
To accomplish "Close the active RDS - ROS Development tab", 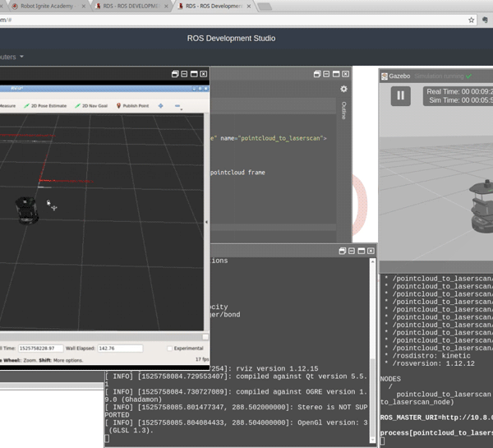I will [x=249, y=6].
